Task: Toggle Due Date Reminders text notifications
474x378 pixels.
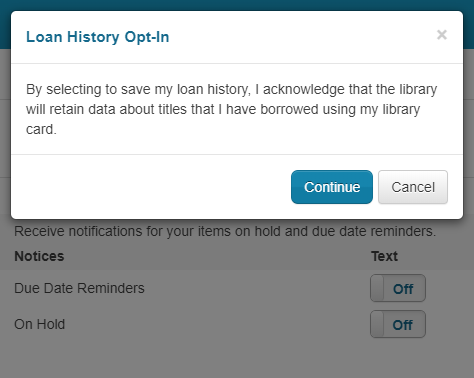Action: pos(398,288)
